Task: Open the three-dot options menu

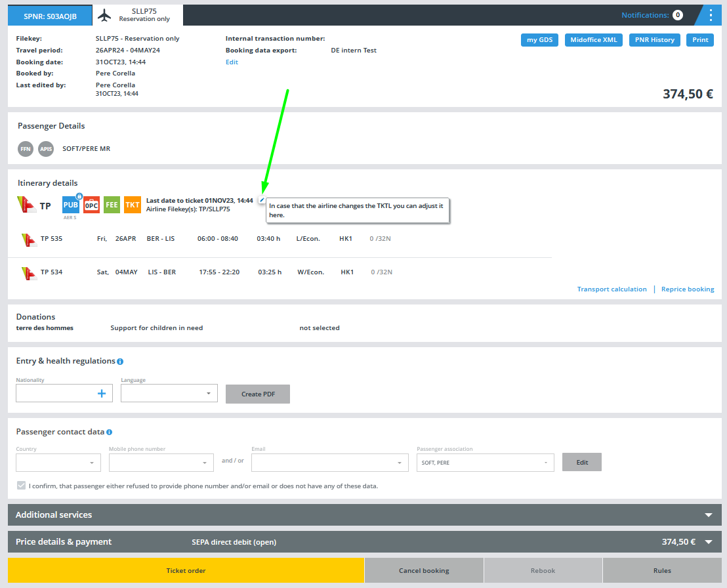Action: click(711, 15)
